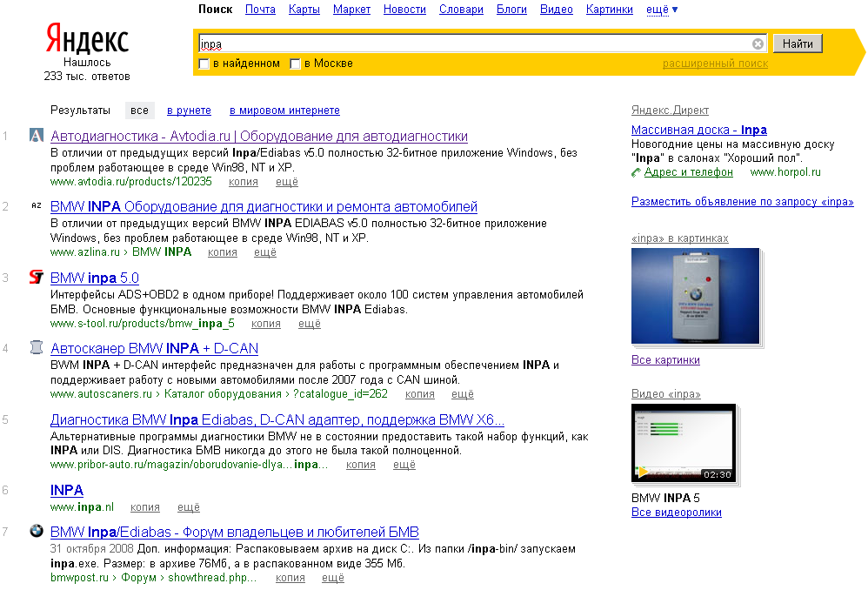Screen dimensions: 868x590
Task: Click 'Каталог оборудования' breadcrumb in autoscaners result
Action: [x=223, y=394]
